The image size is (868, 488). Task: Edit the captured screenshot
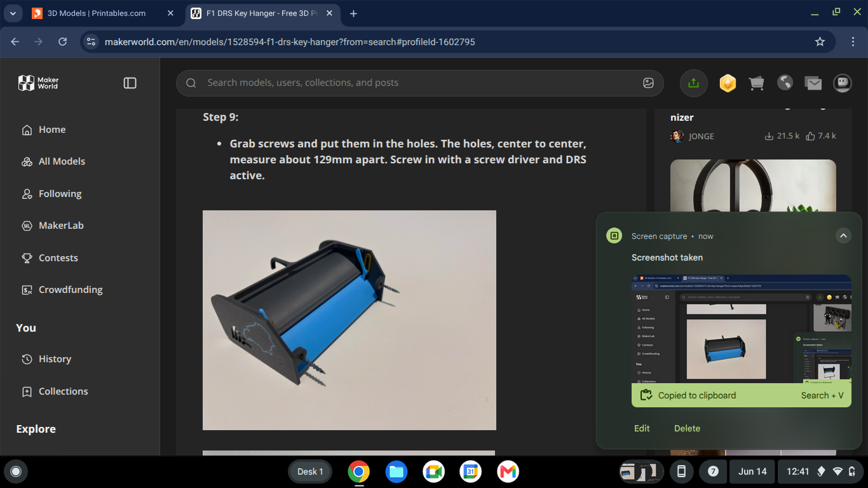coord(642,428)
